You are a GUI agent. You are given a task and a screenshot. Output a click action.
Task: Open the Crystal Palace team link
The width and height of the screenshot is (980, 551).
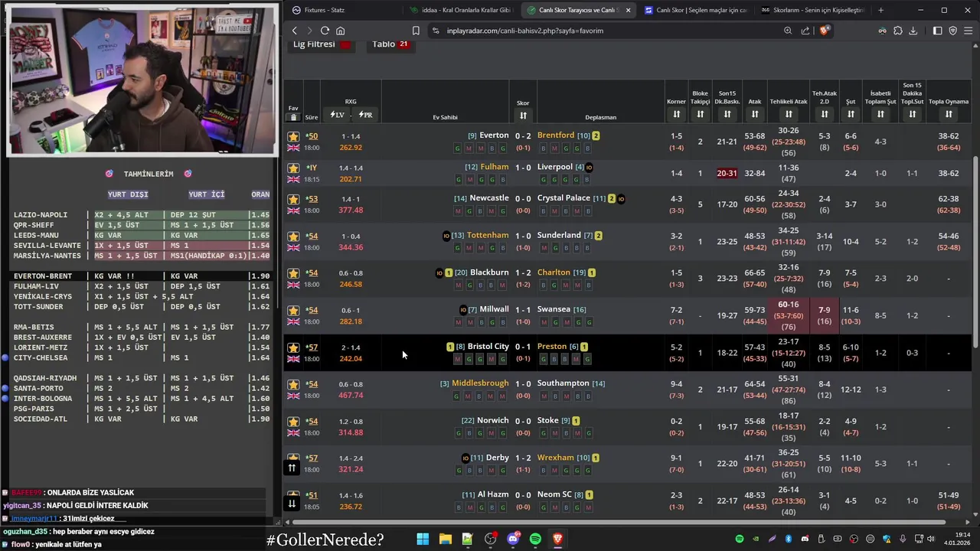(563, 198)
